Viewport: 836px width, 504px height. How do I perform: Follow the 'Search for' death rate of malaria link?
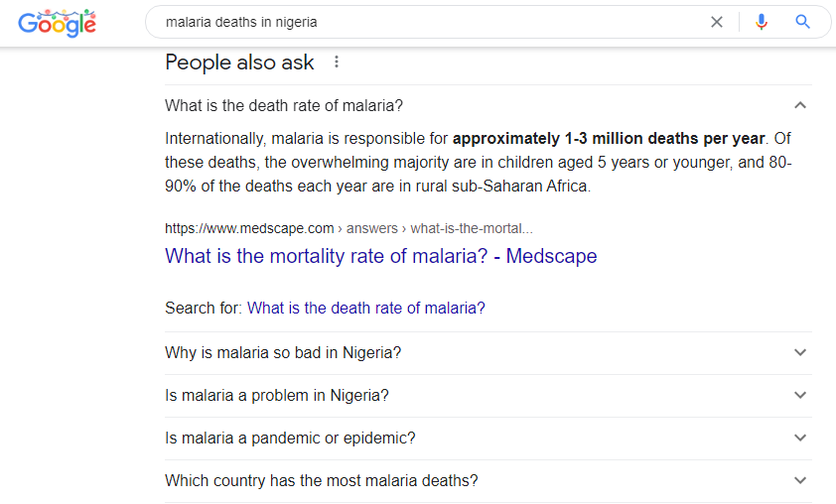tap(365, 308)
